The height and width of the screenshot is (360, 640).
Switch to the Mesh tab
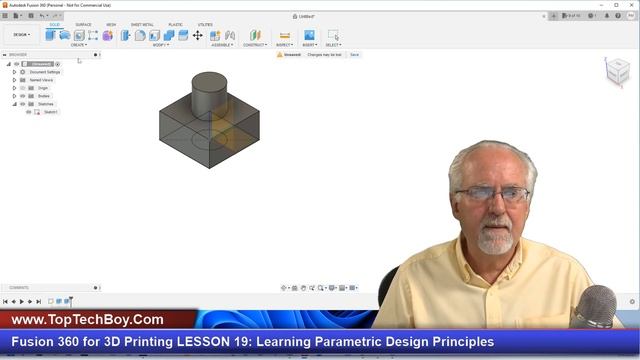tap(111, 24)
